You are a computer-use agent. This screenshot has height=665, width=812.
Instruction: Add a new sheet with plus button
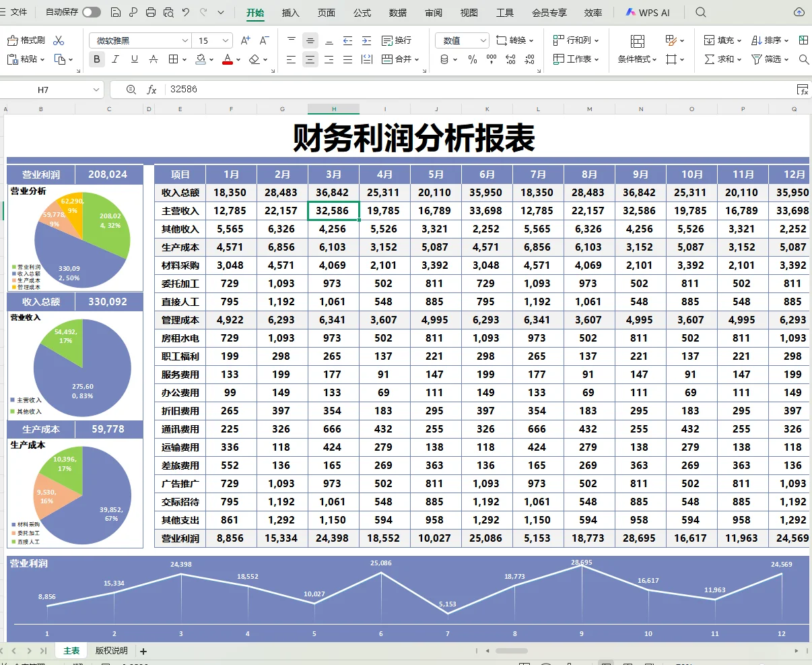(143, 652)
